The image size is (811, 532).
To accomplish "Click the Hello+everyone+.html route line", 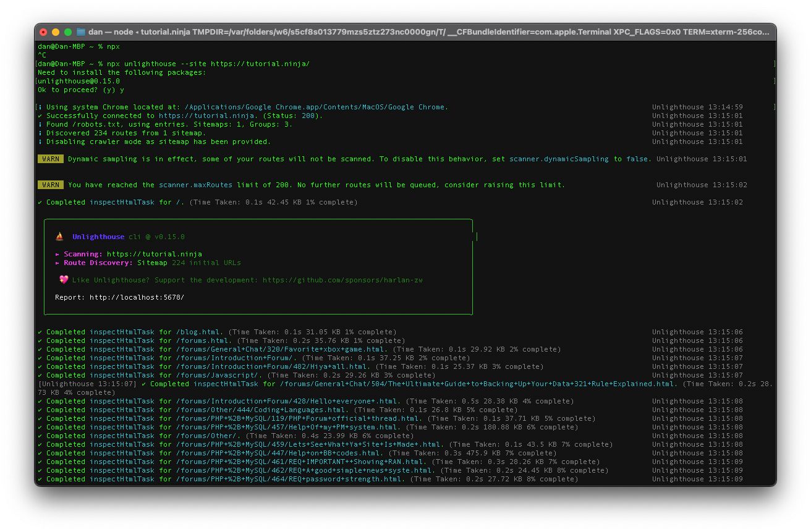I will 305,401.
